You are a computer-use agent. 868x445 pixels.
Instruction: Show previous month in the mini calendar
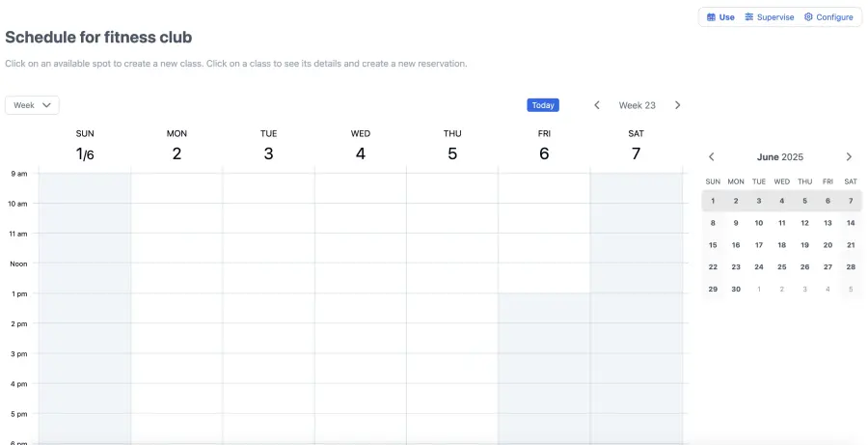pyautogui.click(x=712, y=156)
